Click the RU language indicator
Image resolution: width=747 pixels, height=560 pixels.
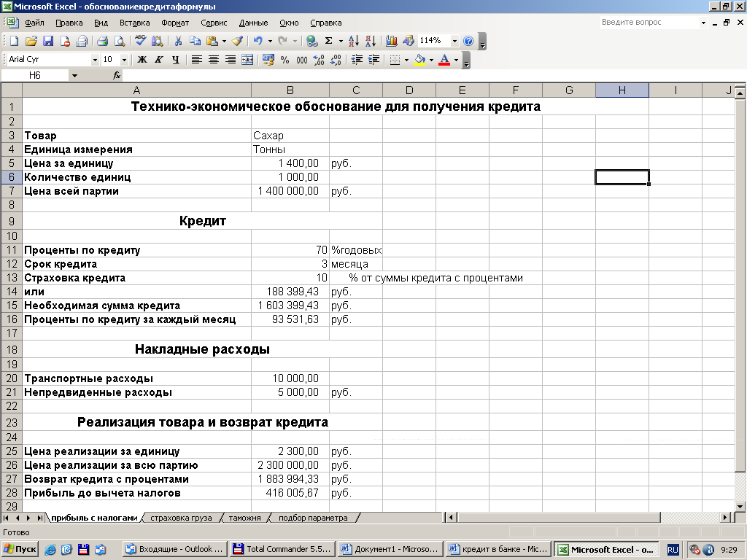point(672,550)
